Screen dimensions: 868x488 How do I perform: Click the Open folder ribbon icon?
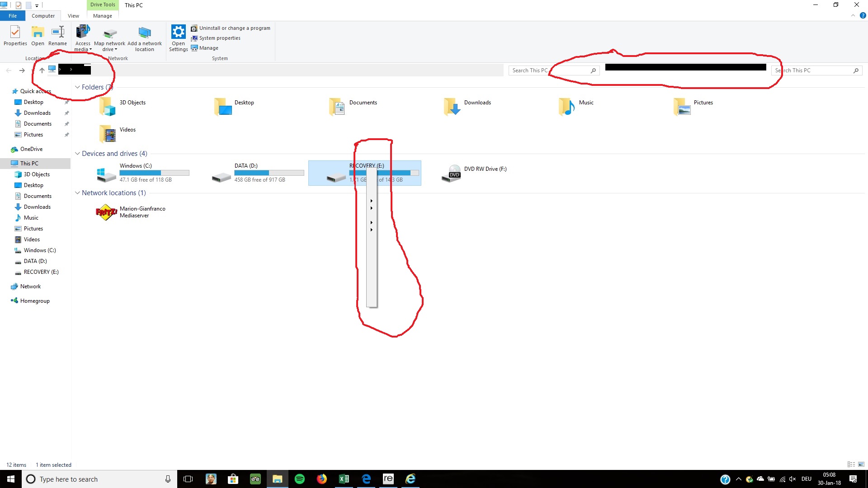(38, 36)
